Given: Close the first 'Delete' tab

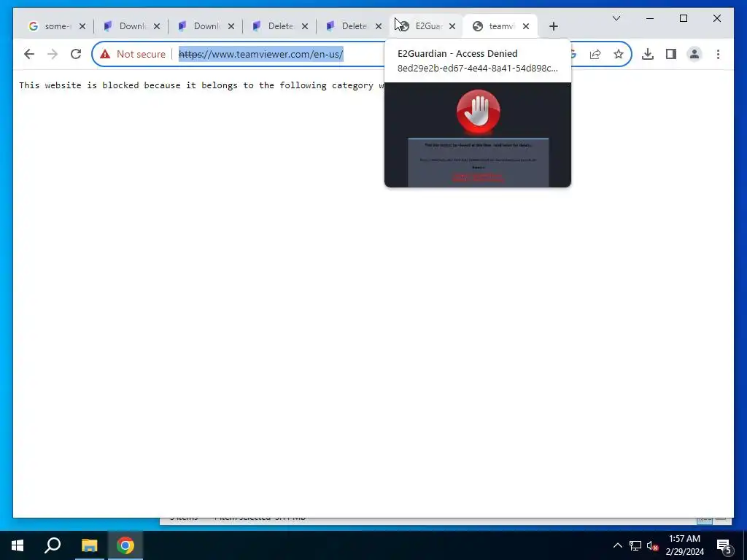Looking at the screenshot, I should 305,26.
